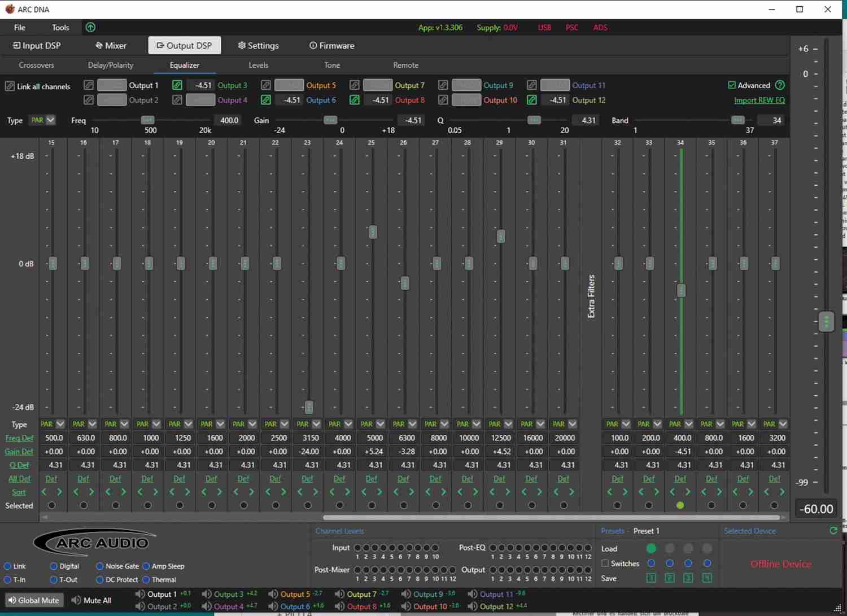
Task: Mute Output 9 speaker icon
Action: pos(407,594)
